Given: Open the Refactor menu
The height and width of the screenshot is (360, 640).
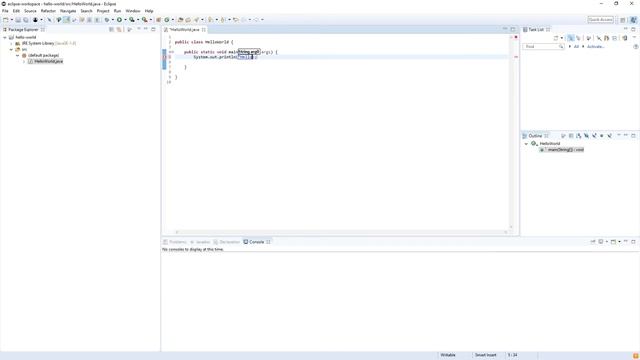Looking at the screenshot, I should coord(48,11).
